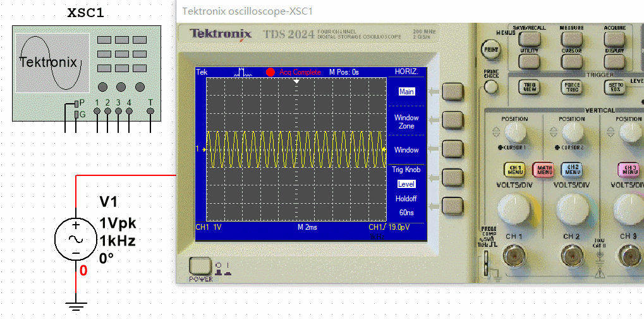The image size is (644, 319).
Task: Click terminal 3 pin on XSC1 instrument
Action: [x=118, y=111]
